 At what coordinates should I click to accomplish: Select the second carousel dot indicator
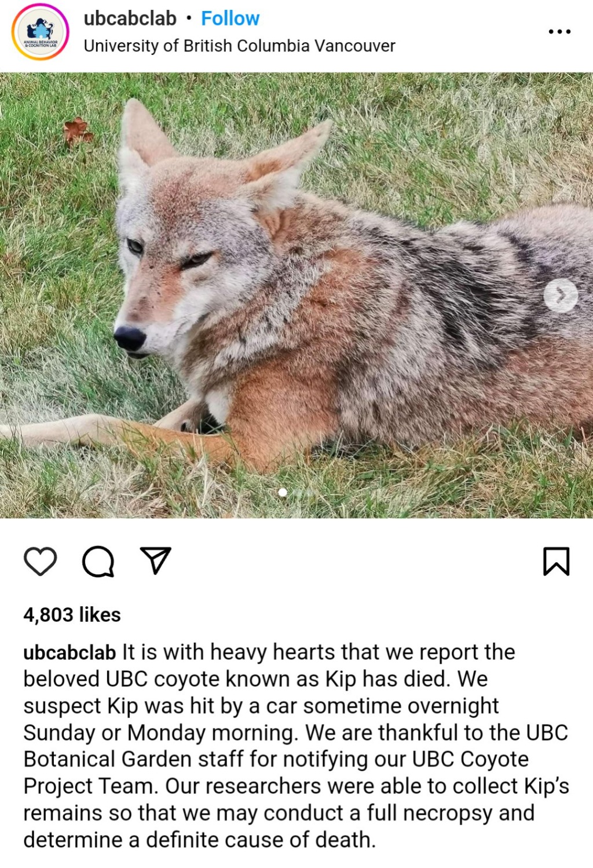tap(298, 492)
